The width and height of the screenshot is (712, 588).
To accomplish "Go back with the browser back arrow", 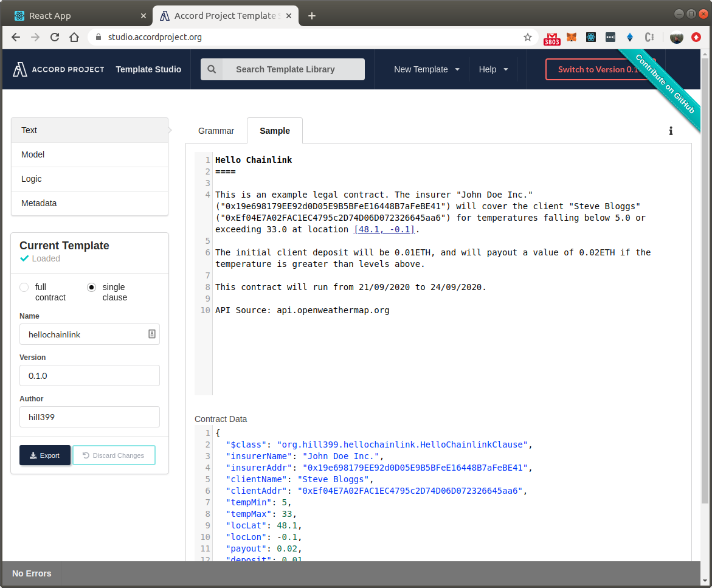I will pyautogui.click(x=16, y=37).
